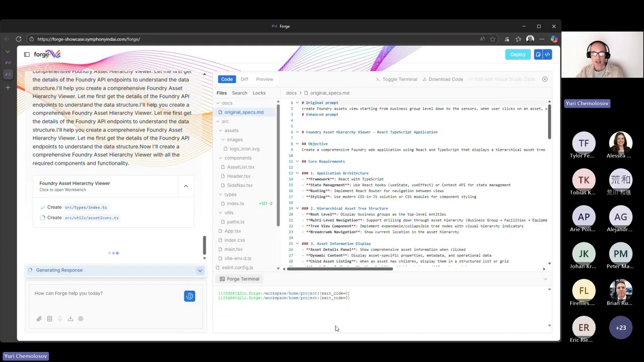
Task: Collapse the images folder
Action: (223, 140)
